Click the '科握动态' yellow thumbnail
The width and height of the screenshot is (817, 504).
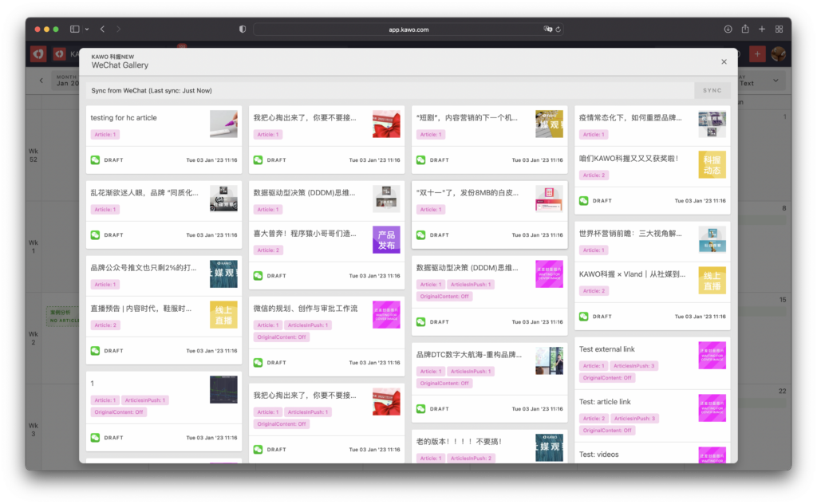(712, 164)
